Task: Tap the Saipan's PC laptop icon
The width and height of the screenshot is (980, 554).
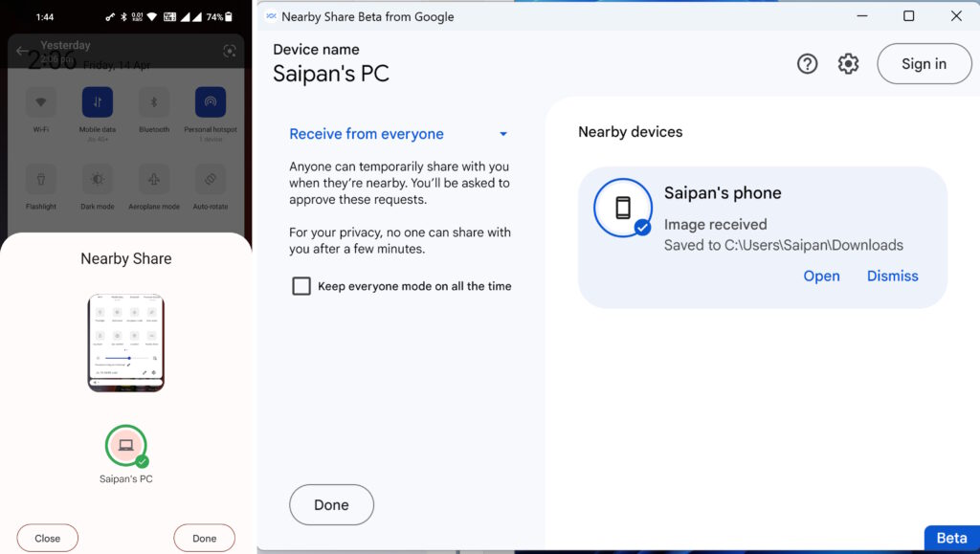Action: (x=125, y=446)
